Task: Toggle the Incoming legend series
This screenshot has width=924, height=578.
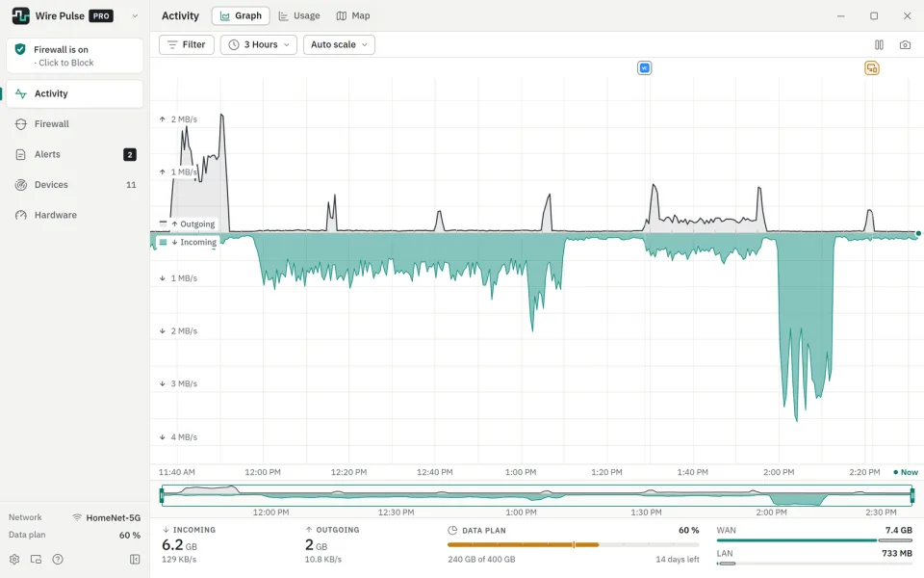Action: (x=188, y=243)
